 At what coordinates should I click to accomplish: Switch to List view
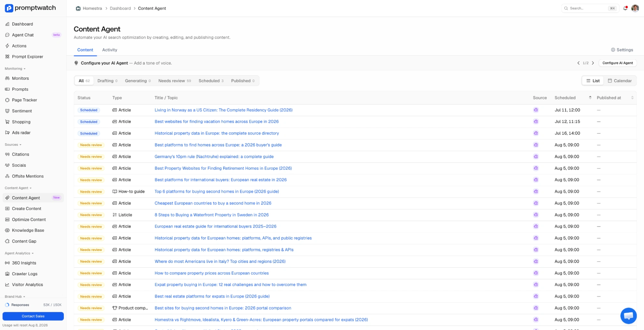tap(593, 81)
